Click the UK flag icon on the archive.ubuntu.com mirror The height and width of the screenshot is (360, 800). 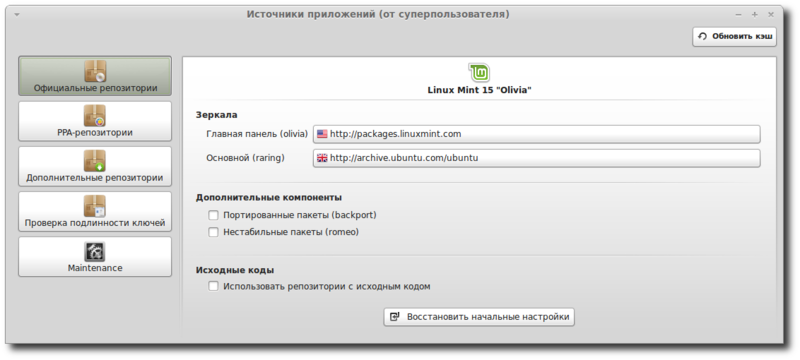[322, 158]
